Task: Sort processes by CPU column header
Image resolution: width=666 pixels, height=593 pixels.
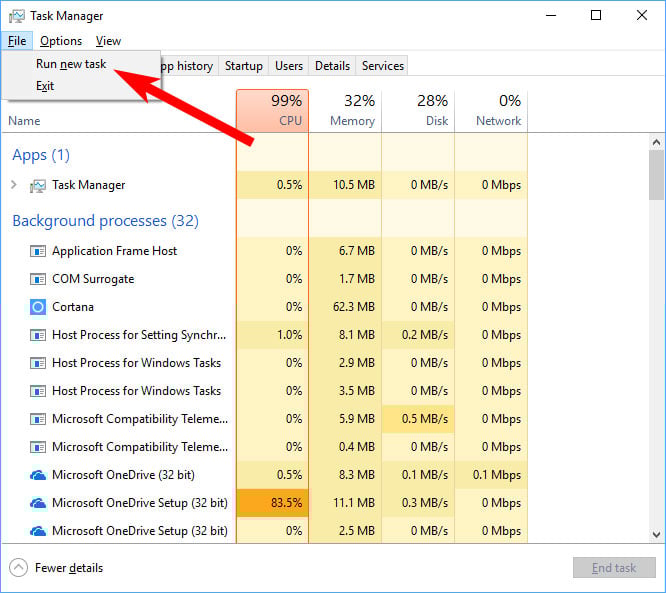Action: coord(272,110)
